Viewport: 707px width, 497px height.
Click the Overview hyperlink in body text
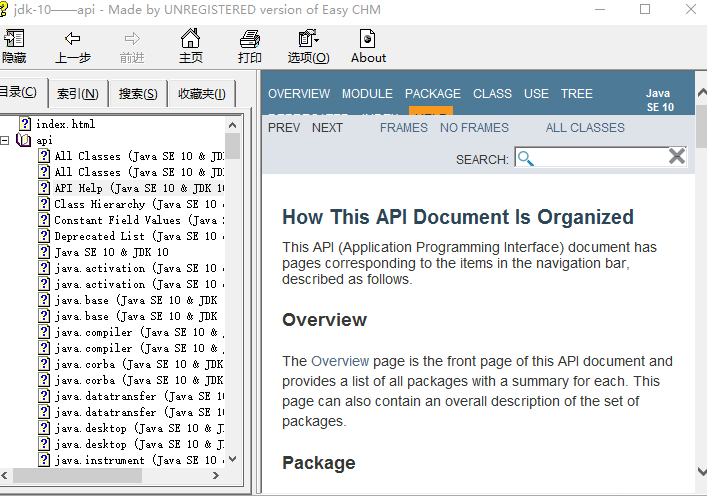tap(339, 361)
